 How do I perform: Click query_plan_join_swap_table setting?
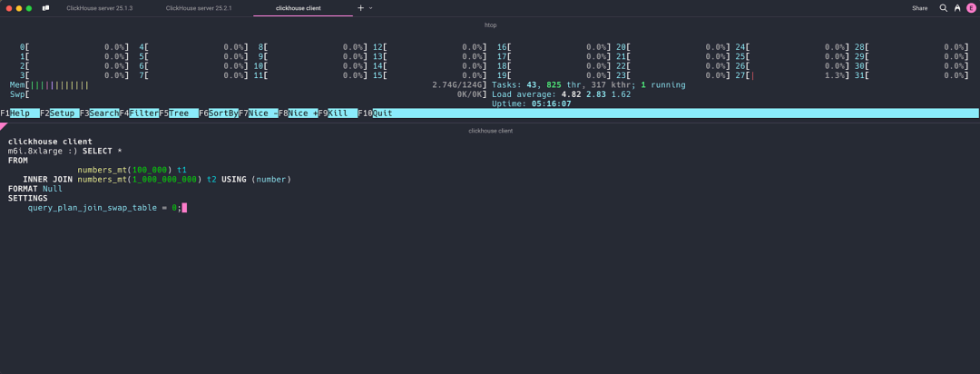[x=93, y=208]
